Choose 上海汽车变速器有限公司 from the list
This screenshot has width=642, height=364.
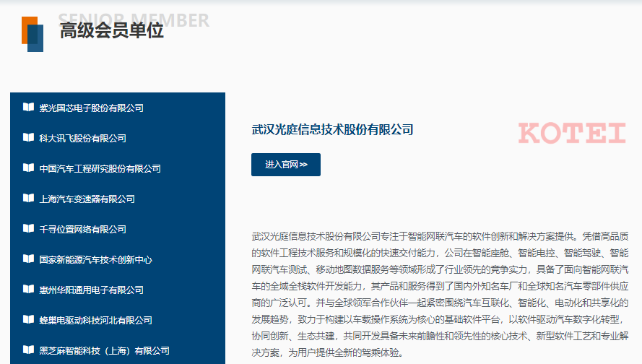pos(87,199)
